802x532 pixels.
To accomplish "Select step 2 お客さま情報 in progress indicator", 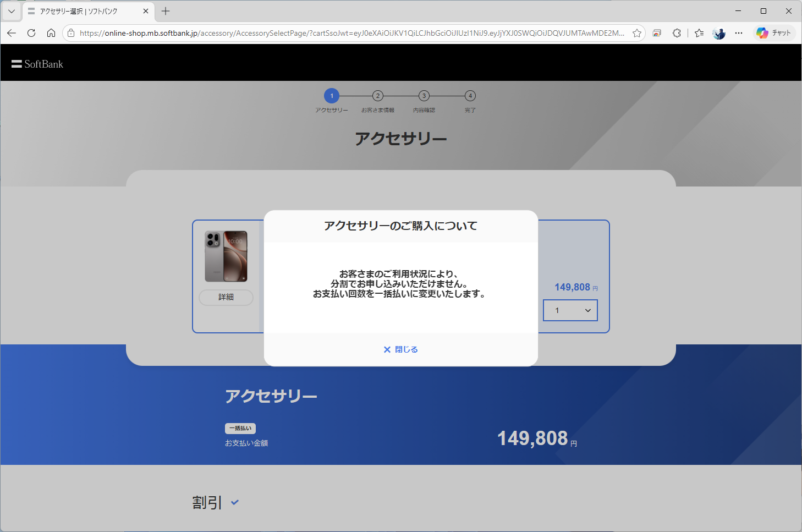I will (x=377, y=96).
